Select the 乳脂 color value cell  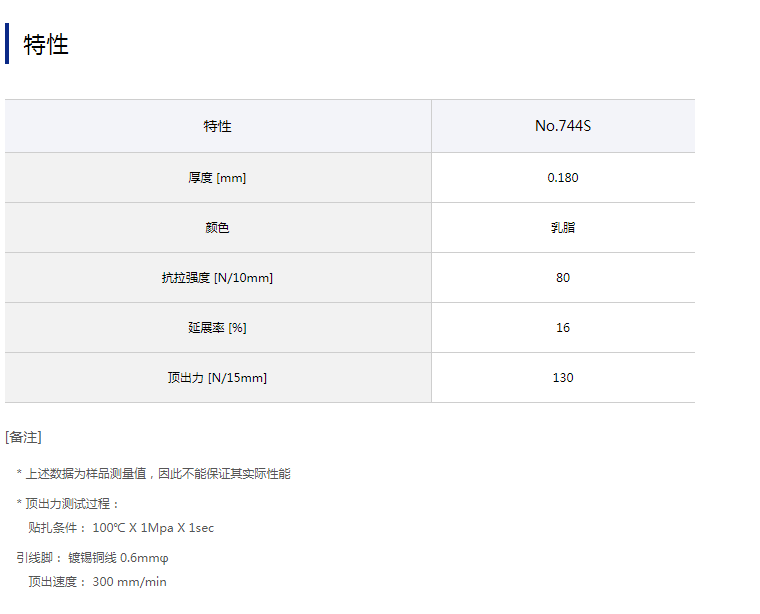[562, 228]
